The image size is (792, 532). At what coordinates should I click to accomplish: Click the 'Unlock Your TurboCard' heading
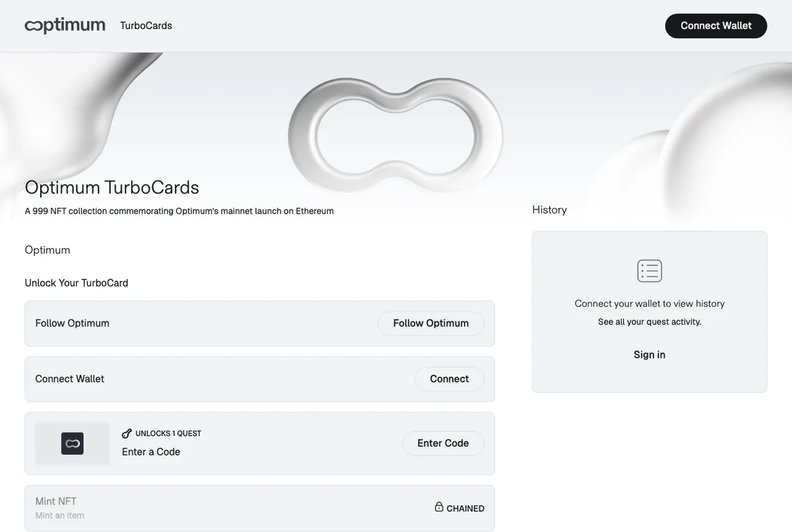[x=77, y=283]
